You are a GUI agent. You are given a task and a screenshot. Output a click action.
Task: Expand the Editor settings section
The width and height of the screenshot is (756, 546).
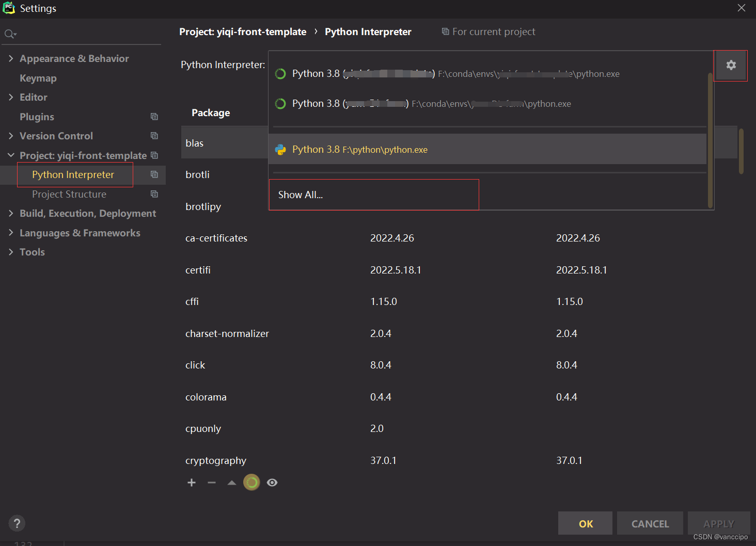11,97
